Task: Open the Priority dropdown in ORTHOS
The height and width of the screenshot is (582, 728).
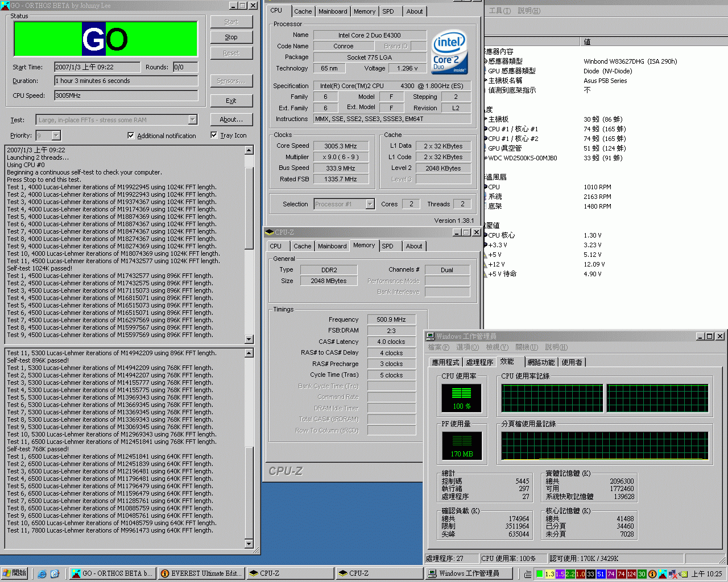Action: [x=56, y=135]
